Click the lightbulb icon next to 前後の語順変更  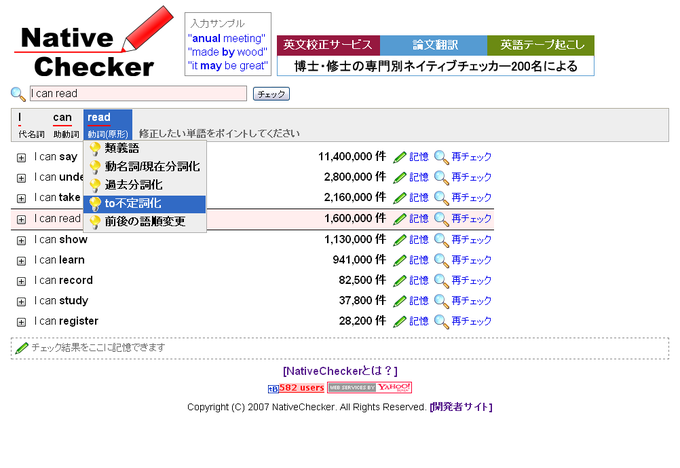95,222
